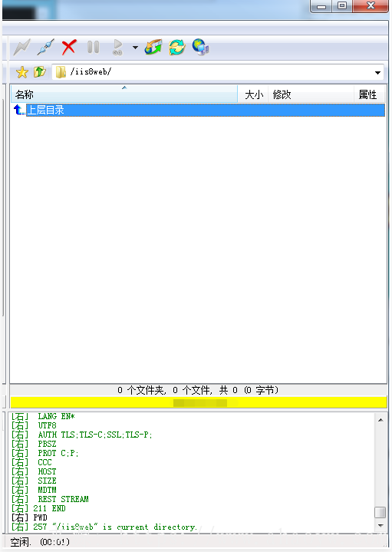Open the dropdown arrow beside the GO button
The height and width of the screenshot is (552, 392).
click(x=135, y=47)
